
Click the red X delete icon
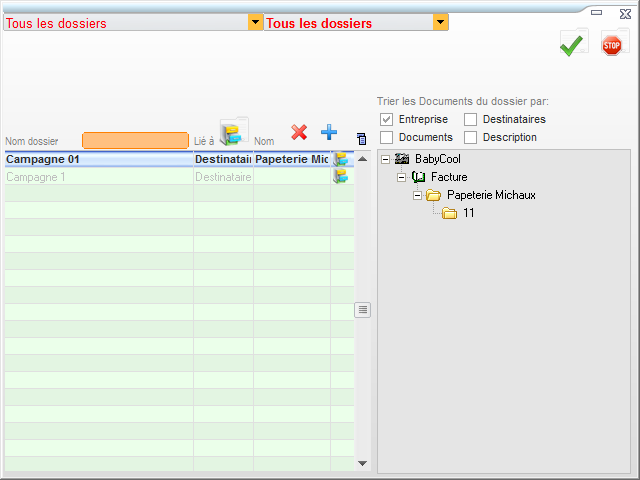point(298,132)
